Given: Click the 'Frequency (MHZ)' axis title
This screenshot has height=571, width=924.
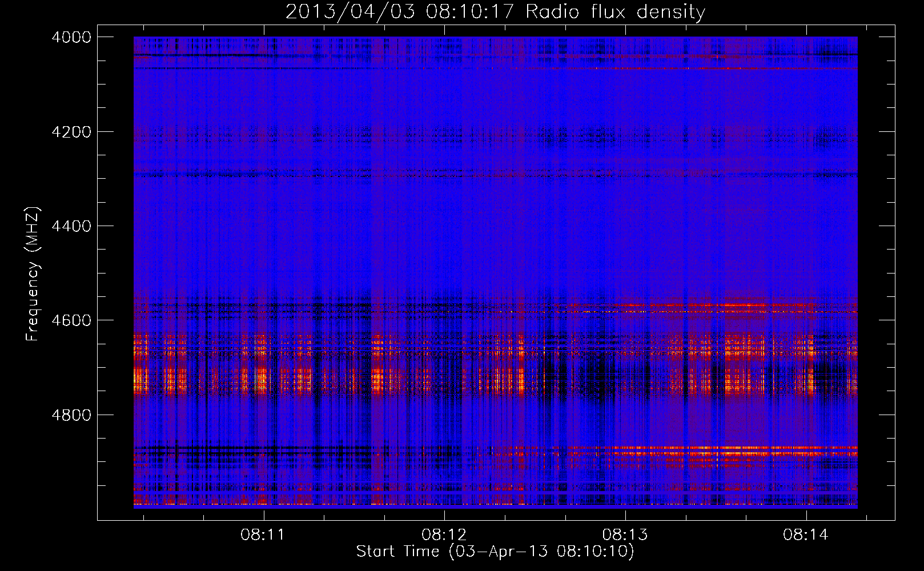Looking at the screenshot, I should coord(33,274).
